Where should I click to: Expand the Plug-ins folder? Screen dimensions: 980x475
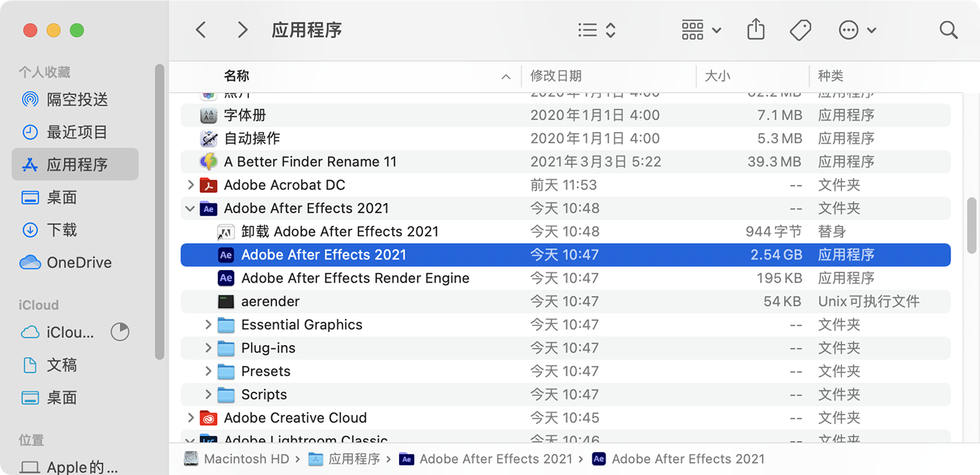pos(208,348)
